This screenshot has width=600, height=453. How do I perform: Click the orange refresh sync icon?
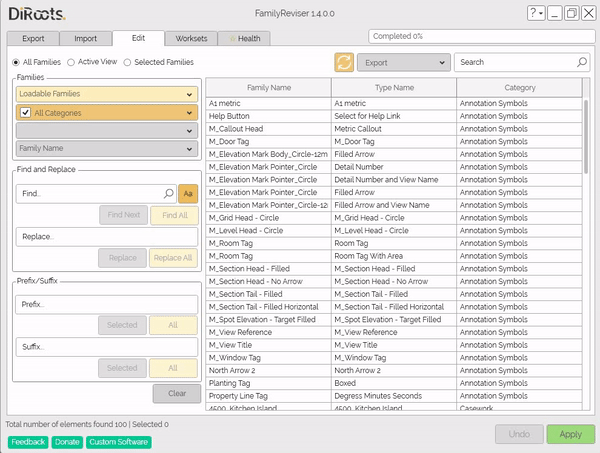pos(344,62)
